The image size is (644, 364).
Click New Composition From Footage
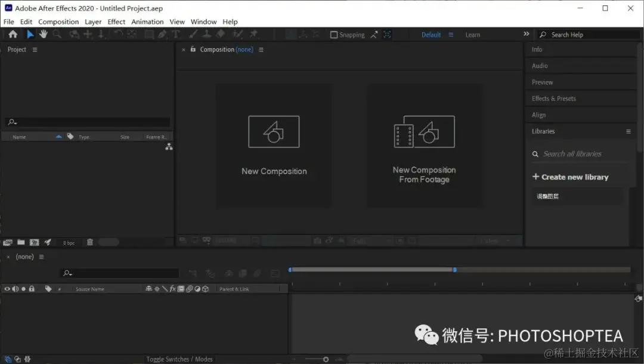click(x=425, y=146)
